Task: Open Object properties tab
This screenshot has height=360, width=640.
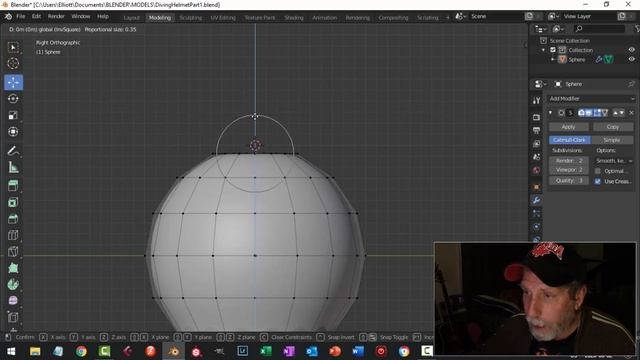Action: click(x=536, y=187)
